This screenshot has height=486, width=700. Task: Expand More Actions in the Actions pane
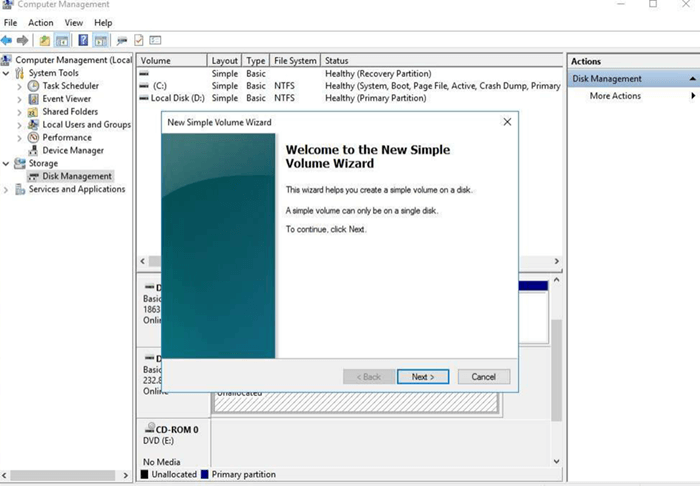click(615, 96)
